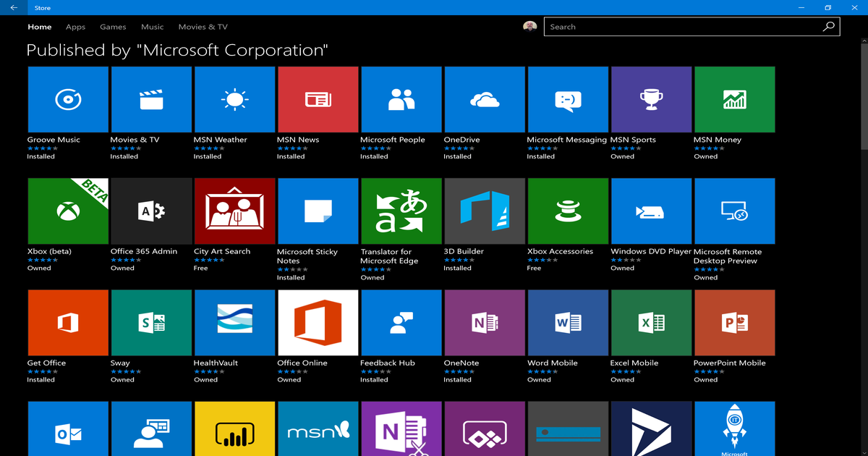Select the Word Mobile tile
Viewport: 868px width, 456px height.
(x=568, y=322)
